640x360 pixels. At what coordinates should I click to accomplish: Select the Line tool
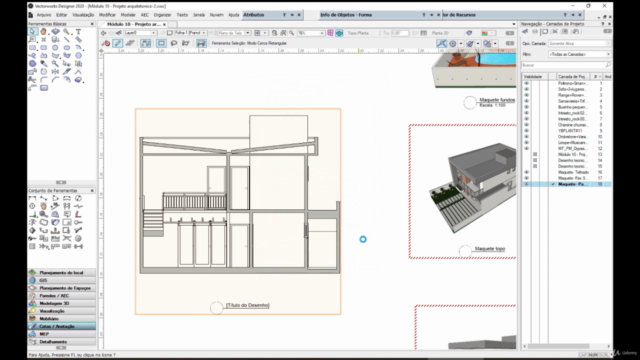[67, 40]
